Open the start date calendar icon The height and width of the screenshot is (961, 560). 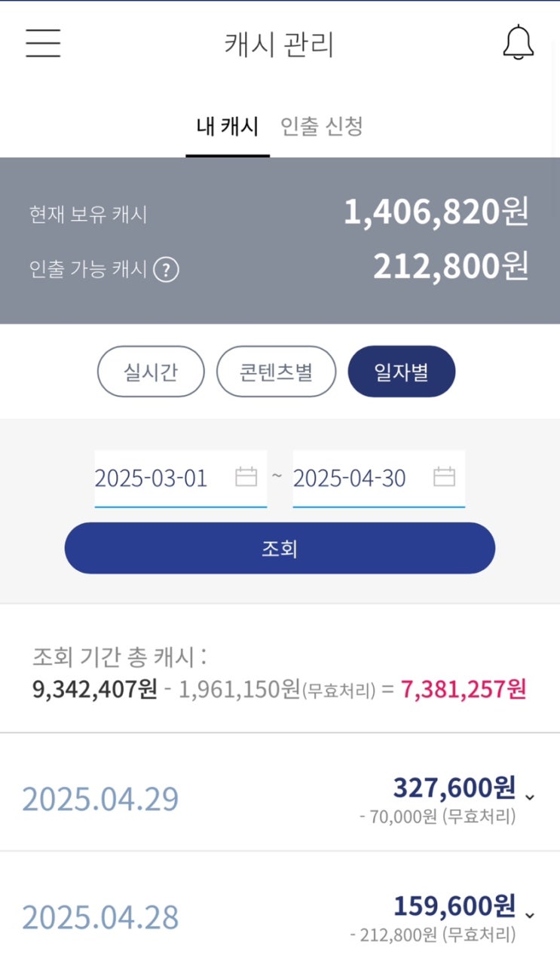pos(246,477)
